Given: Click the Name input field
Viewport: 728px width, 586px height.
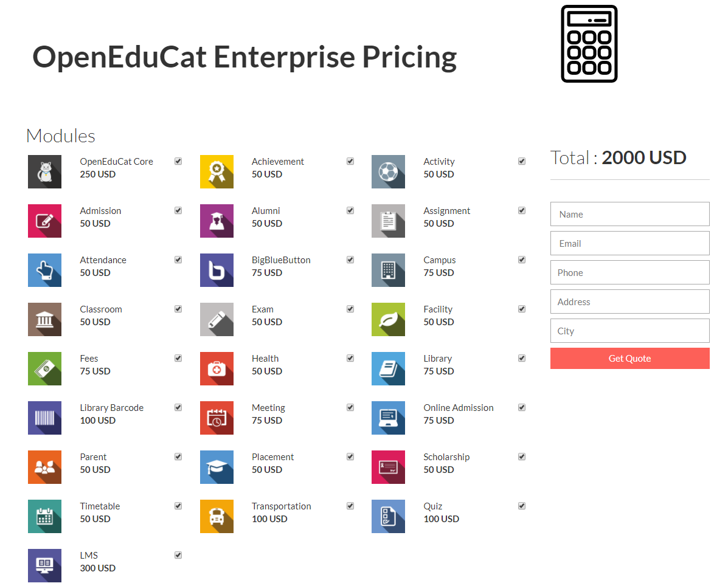Looking at the screenshot, I should pos(629,214).
